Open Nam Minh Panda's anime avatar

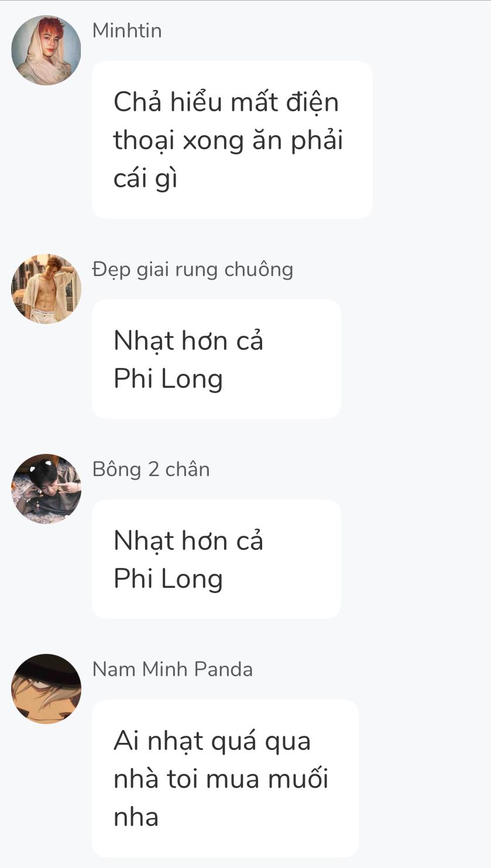tap(46, 689)
